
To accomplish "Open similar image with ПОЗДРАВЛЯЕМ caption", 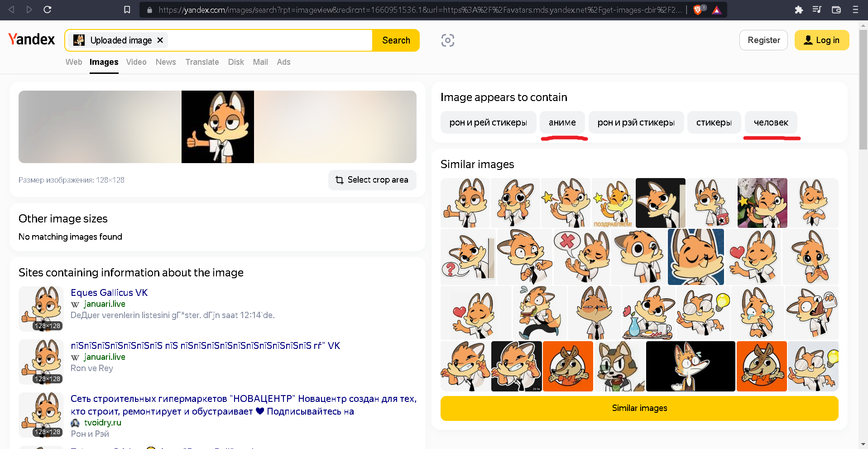I will 613,203.
